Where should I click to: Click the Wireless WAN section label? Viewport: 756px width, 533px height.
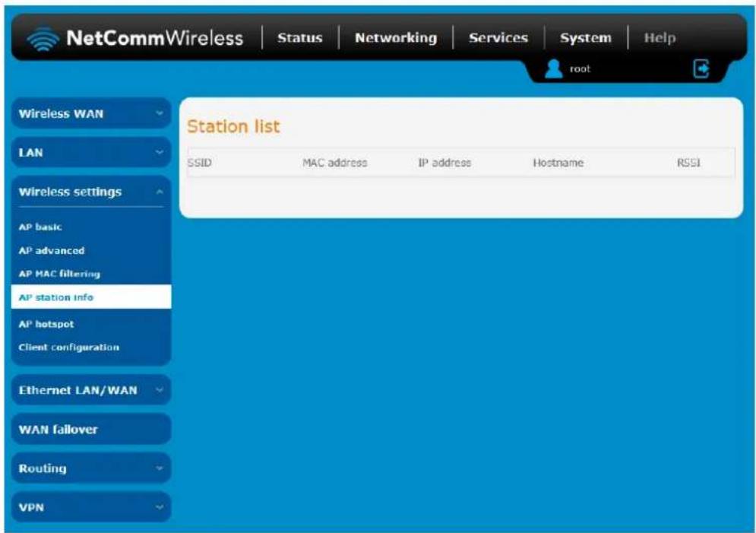(x=61, y=114)
